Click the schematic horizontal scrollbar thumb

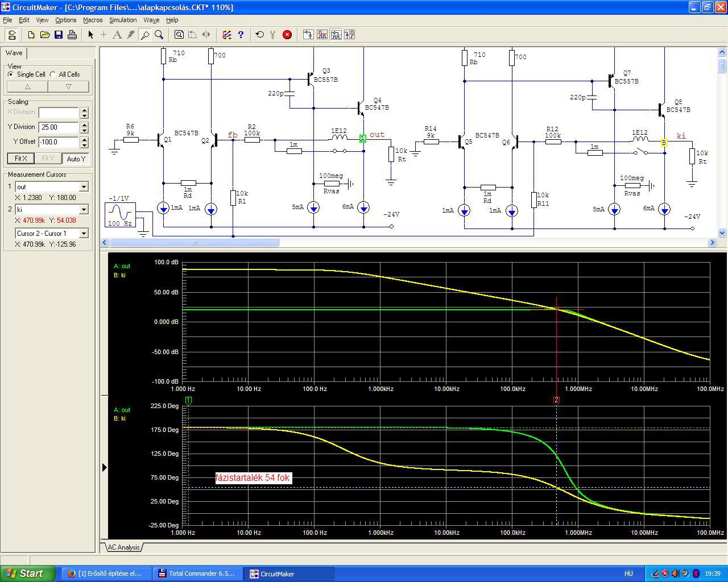pyautogui.click(x=193, y=243)
